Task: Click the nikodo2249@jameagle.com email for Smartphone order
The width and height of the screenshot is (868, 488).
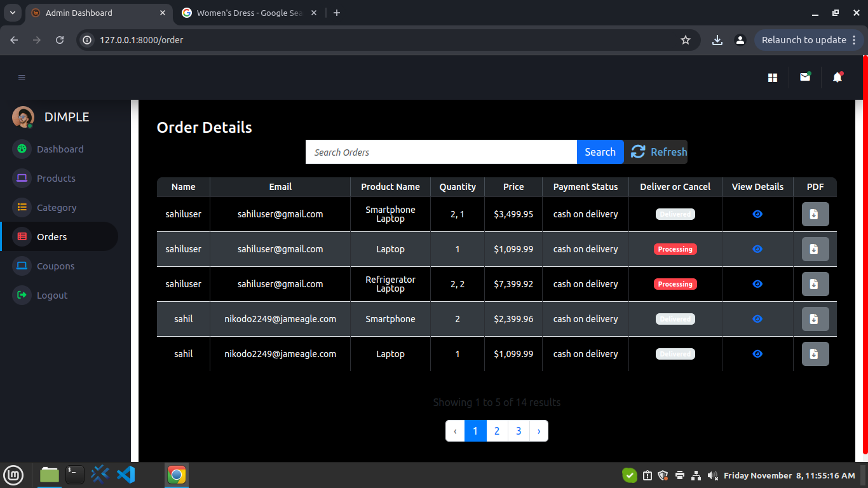Action: (x=280, y=319)
